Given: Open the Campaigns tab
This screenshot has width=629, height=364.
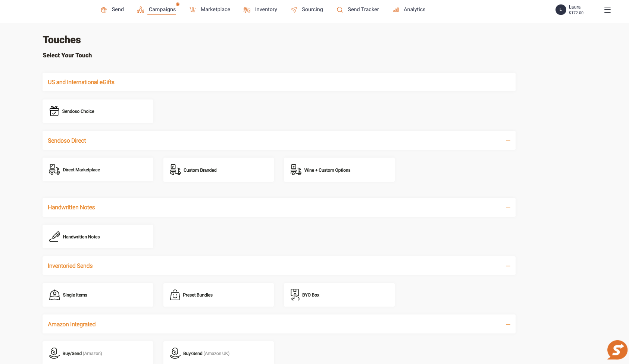Looking at the screenshot, I should [x=162, y=10].
